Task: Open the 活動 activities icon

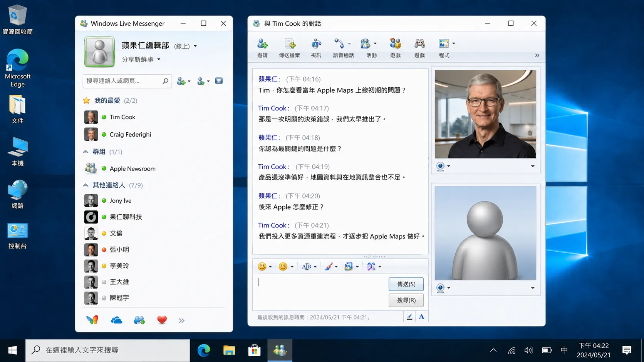Action: (365, 44)
